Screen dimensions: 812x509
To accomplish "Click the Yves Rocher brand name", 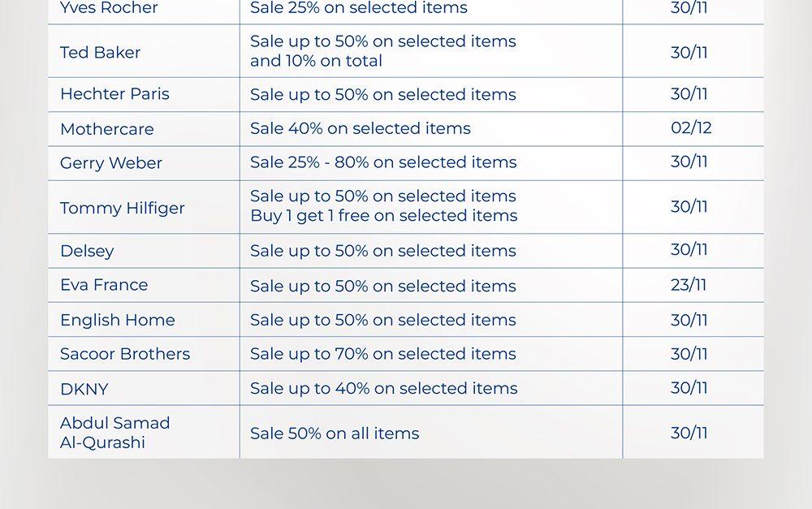I will (109, 8).
